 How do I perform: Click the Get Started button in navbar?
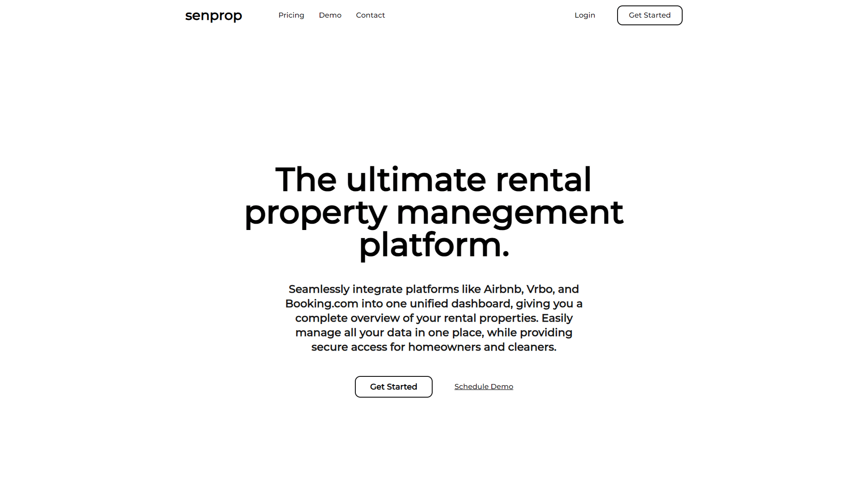click(649, 15)
